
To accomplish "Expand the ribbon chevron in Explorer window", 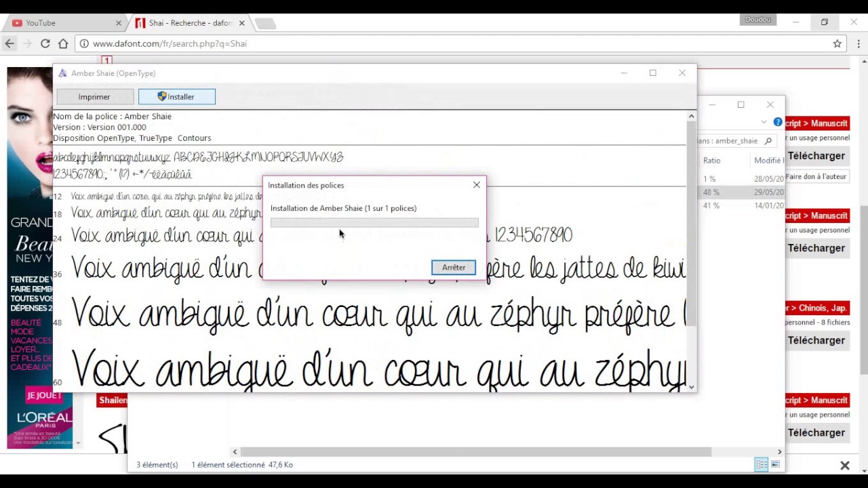I will (764, 122).
